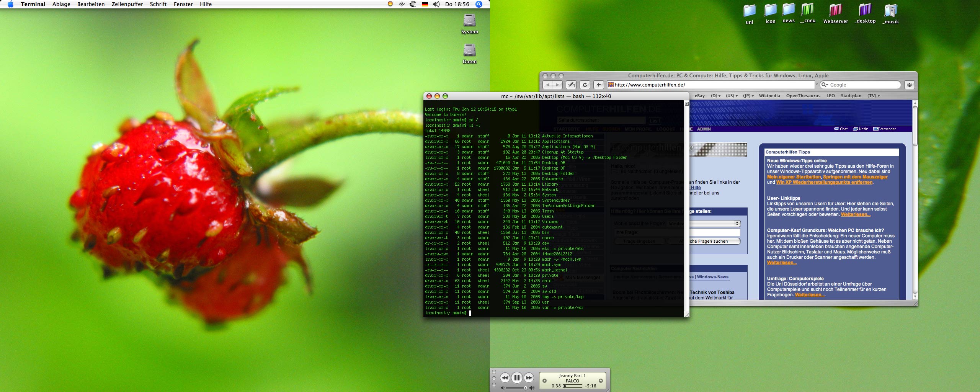Expand the (US) bookmarks folder

click(732, 96)
